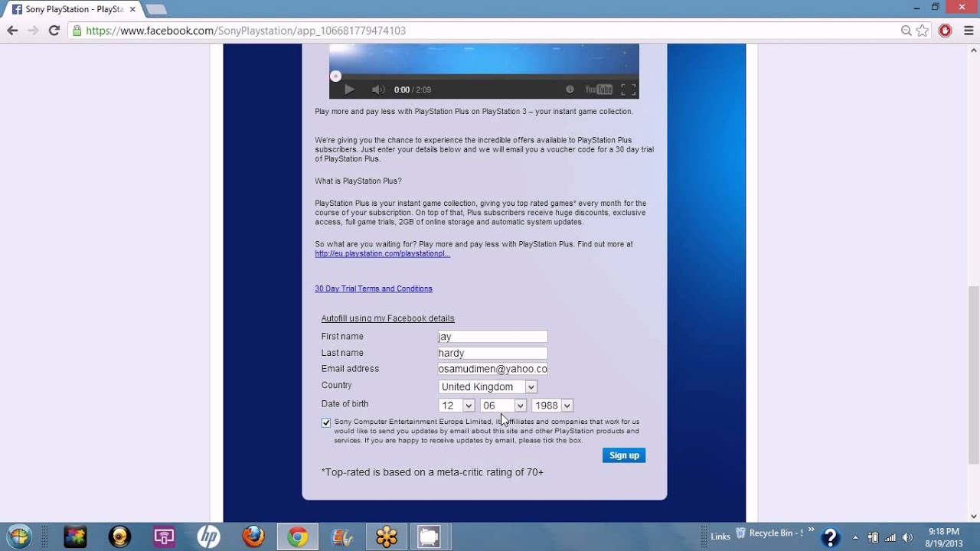Bookmark this page with the star
Image resolution: width=980 pixels, height=551 pixels.
click(923, 31)
